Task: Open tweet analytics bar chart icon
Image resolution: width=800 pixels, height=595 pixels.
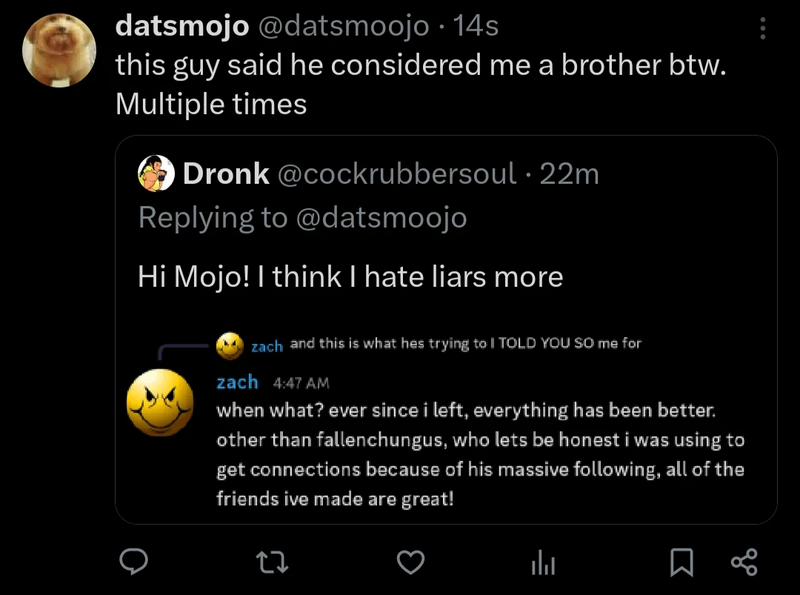Action: pyautogui.click(x=542, y=563)
